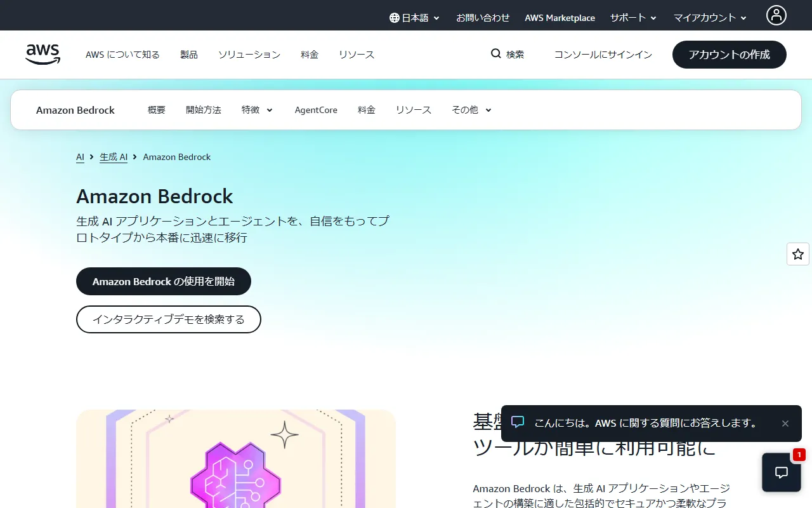Click the Amazon Bedrock の使用を開始 button
This screenshot has height=508, width=812.
click(163, 281)
